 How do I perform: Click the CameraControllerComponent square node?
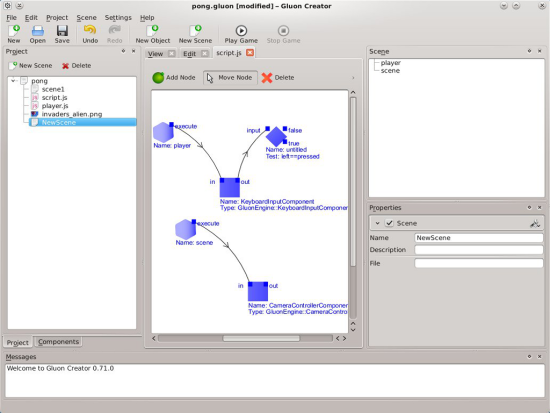258,291
